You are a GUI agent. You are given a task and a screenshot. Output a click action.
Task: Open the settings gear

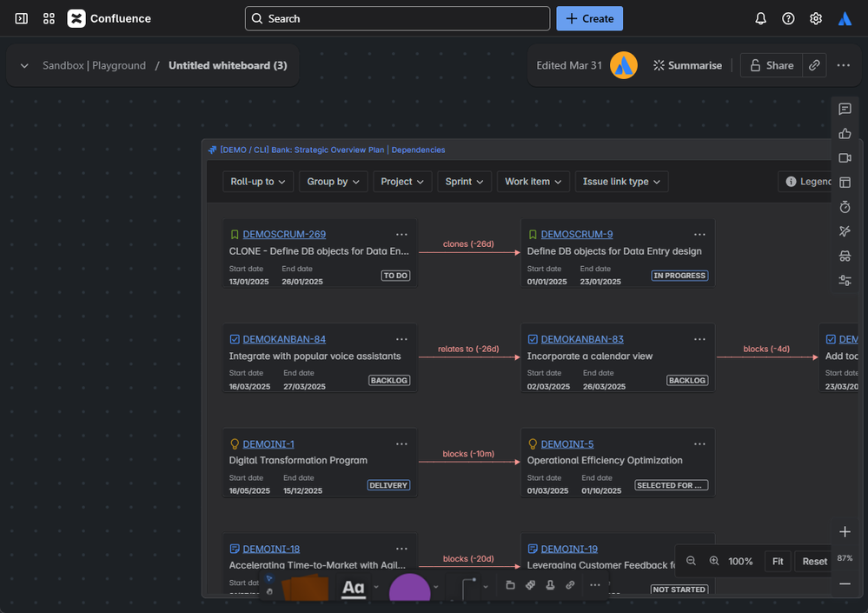[x=815, y=19]
